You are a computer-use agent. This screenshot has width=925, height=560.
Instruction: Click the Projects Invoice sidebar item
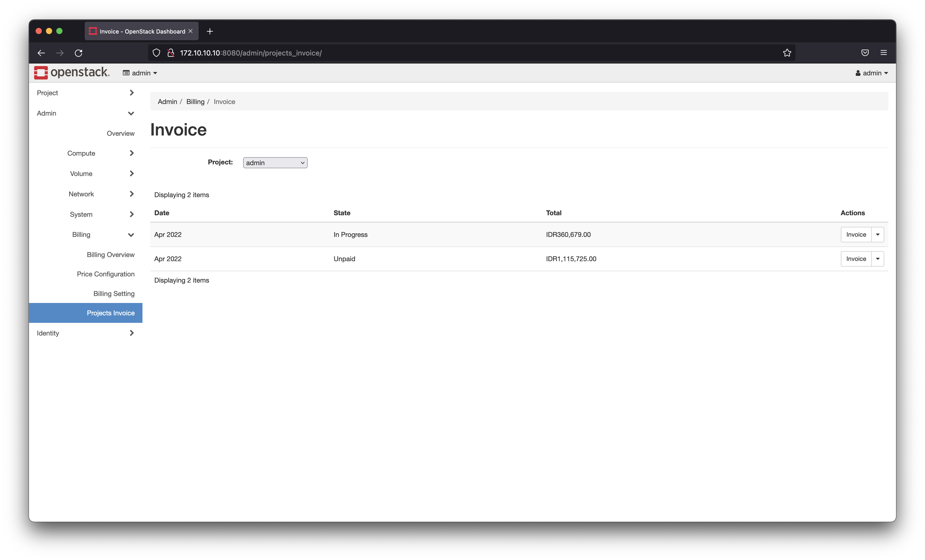111,312
